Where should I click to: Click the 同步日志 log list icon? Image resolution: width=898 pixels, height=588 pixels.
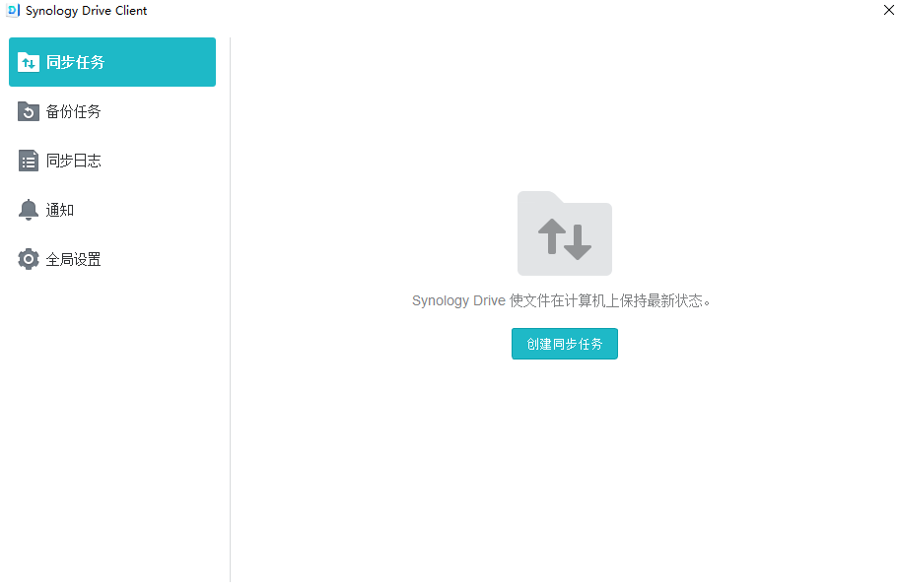pos(28,161)
